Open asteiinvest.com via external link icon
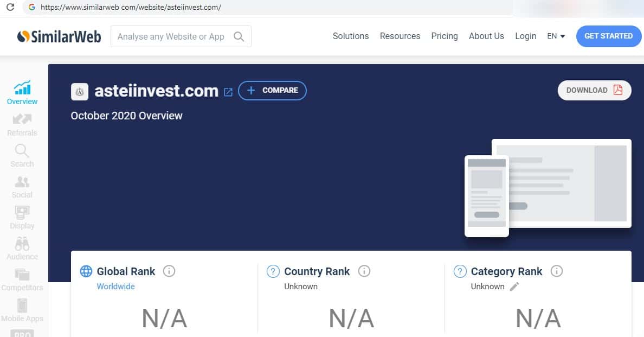Image resolution: width=644 pixels, height=337 pixels. [228, 92]
